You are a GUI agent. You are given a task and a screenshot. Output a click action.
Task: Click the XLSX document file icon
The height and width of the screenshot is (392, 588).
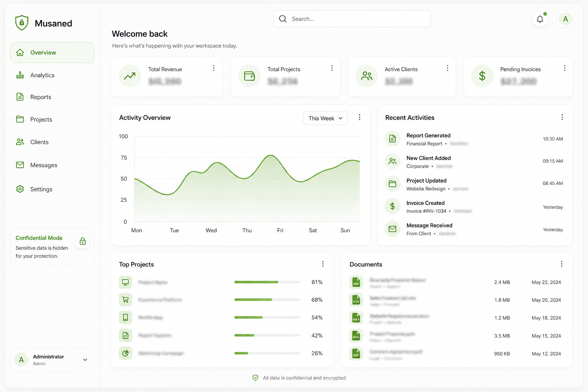[x=356, y=300]
